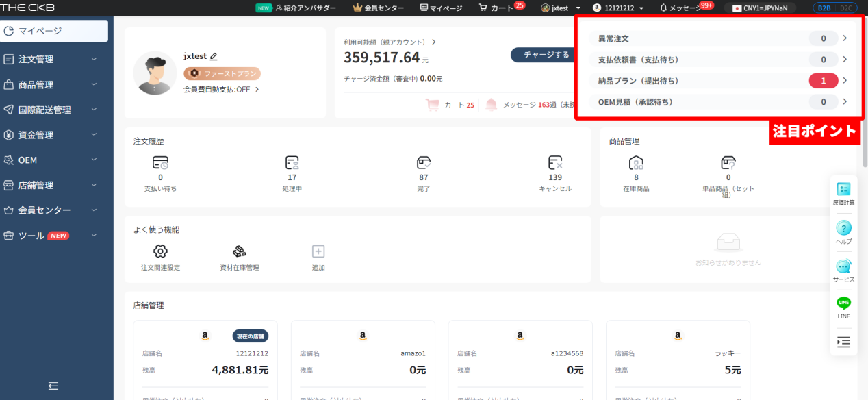The height and width of the screenshot is (400, 868).
Task: Open the サービス chat icon
Action: click(843, 267)
